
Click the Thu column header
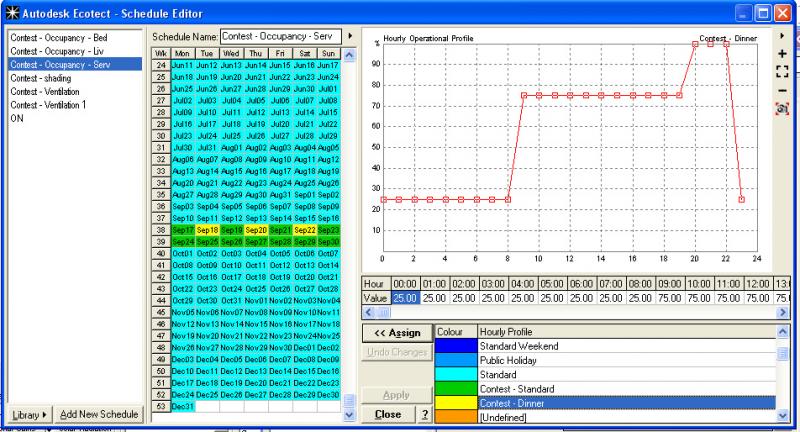tap(256, 54)
